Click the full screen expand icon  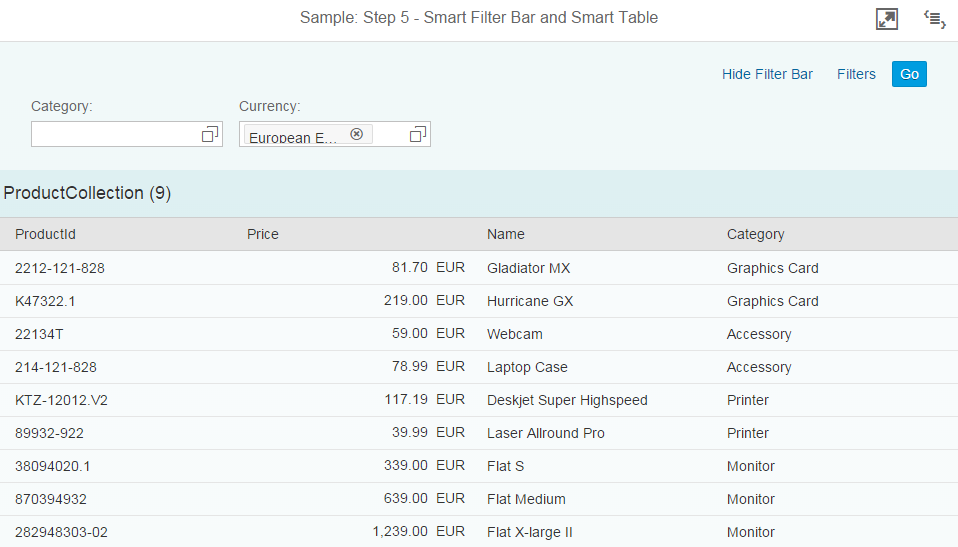click(886, 19)
